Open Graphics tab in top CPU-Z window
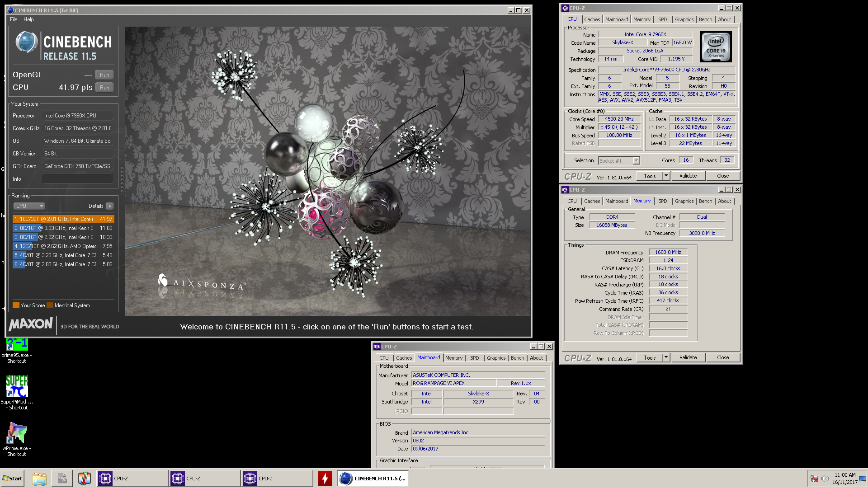 [x=684, y=19]
